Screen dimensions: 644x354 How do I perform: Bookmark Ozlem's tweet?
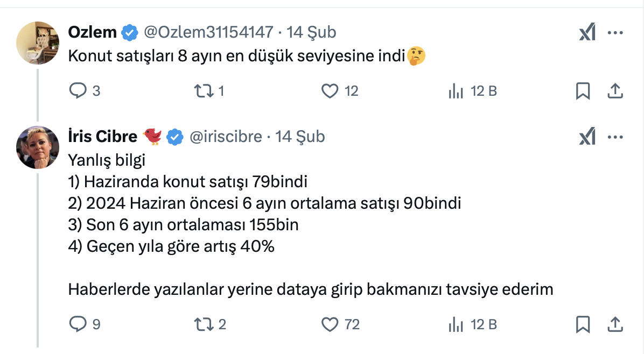(x=583, y=91)
